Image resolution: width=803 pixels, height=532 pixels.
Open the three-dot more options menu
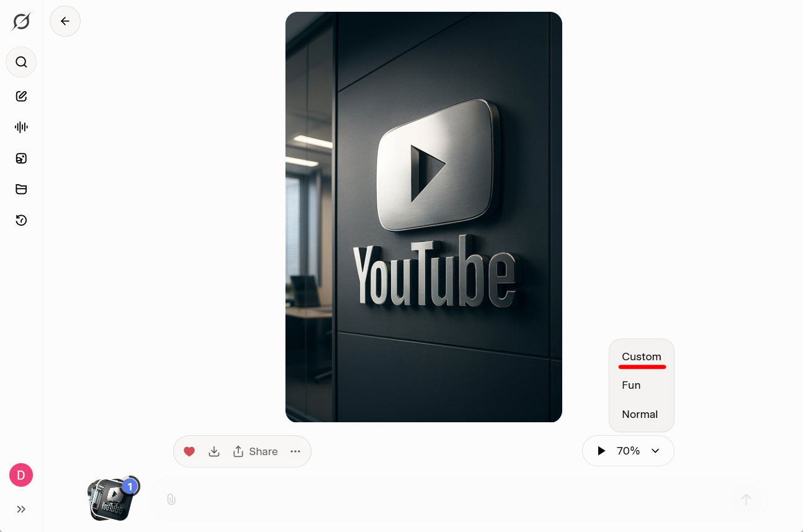[295, 451]
